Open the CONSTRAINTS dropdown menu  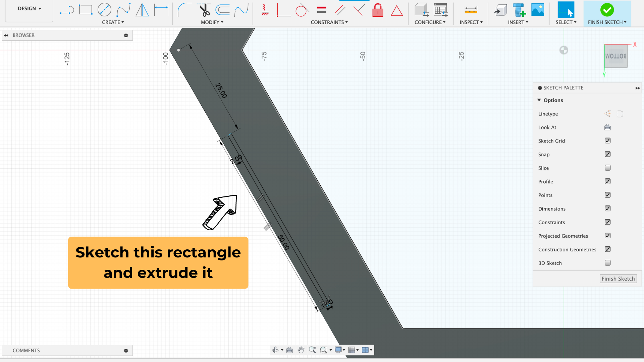pos(329,22)
